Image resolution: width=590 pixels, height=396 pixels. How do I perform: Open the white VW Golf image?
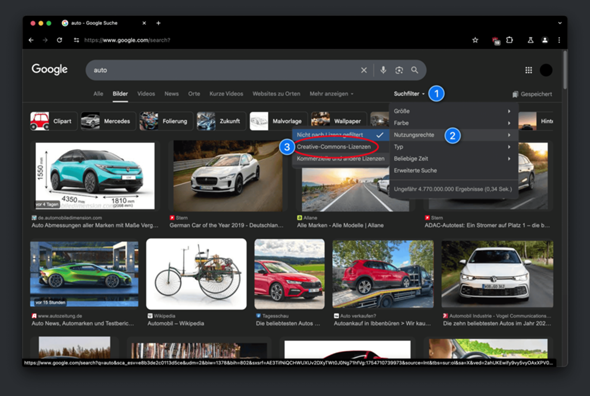tap(497, 274)
